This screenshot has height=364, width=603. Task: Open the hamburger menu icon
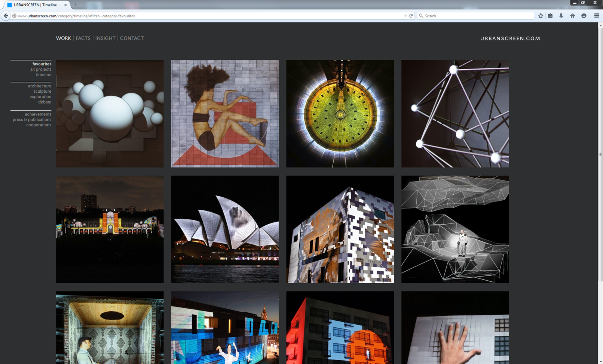(596, 16)
